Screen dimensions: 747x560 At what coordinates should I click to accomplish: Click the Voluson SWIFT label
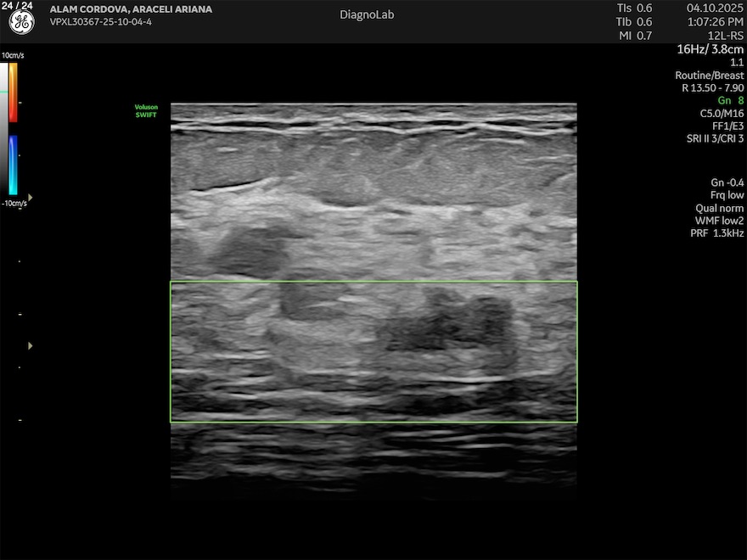pyautogui.click(x=146, y=110)
